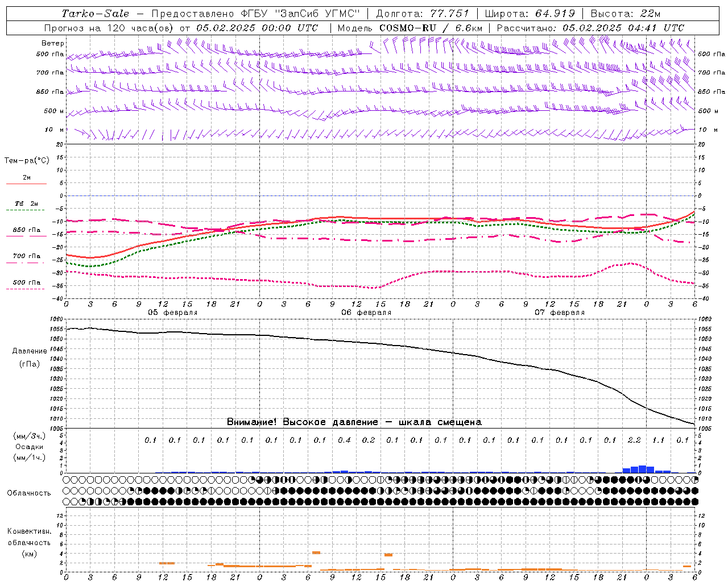Click the high pressure warning 'Внимание! Высокое давление'
Image resolution: width=728 pixels, height=582 pixels.
[302, 422]
